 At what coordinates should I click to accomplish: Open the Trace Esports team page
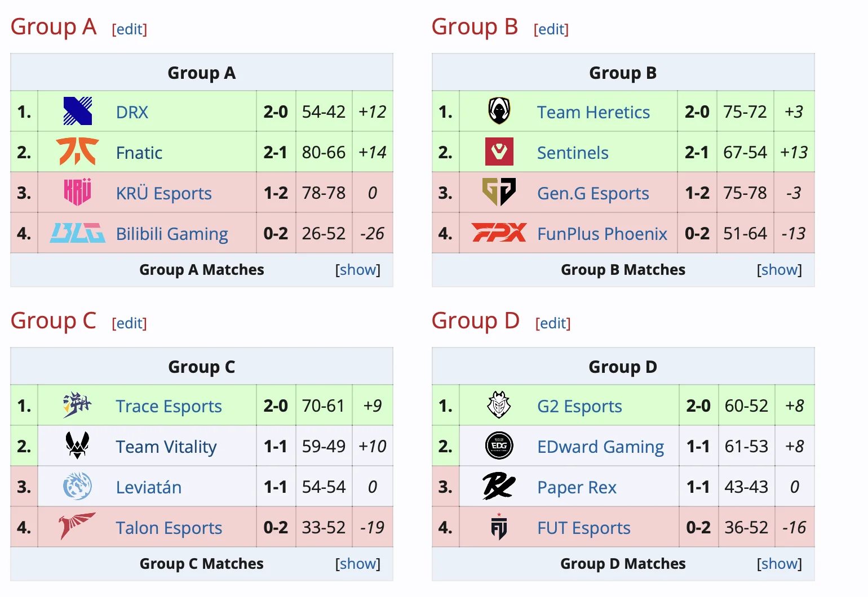(x=169, y=406)
